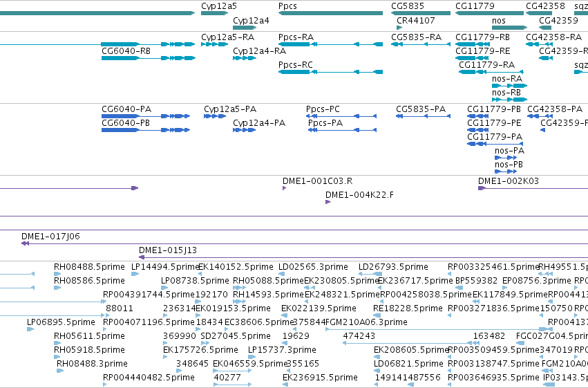Click the 474243 EST label
The image size is (588, 388).
[x=359, y=336]
